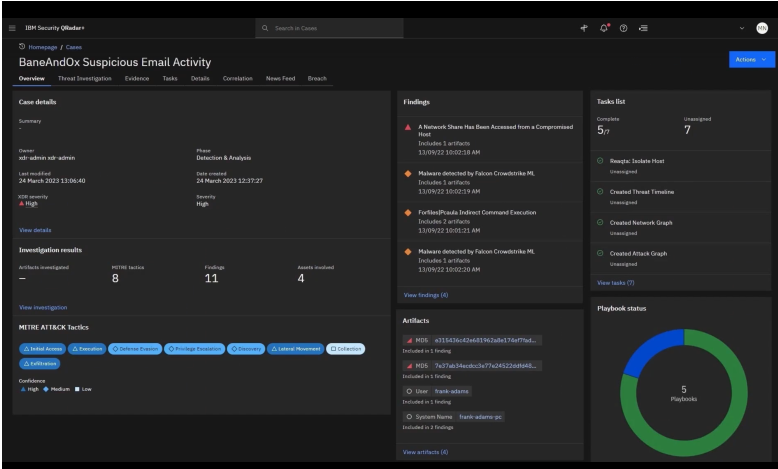This screenshot has height=469, width=778.
Task: Select the Exfiltration tactic tag
Action: (x=40, y=364)
